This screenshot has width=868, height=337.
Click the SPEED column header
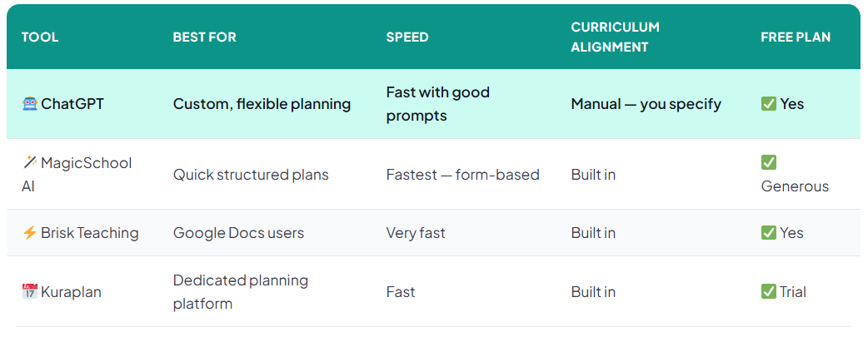pyautogui.click(x=407, y=37)
